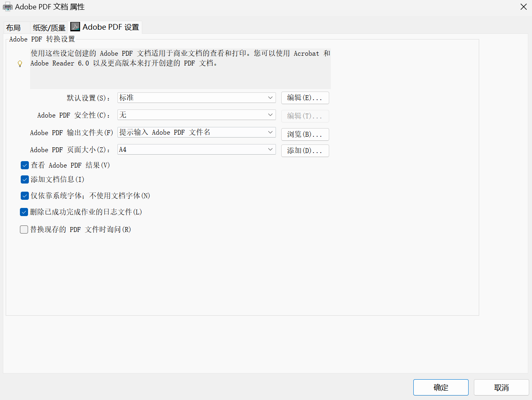532x400 pixels.
Task: Switch to the 布局 tab
Action: (x=15, y=28)
